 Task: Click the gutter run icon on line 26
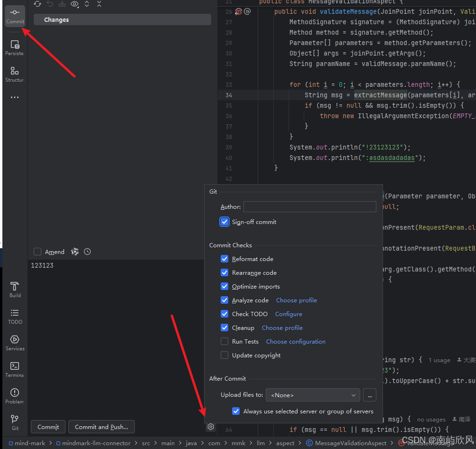(x=238, y=11)
